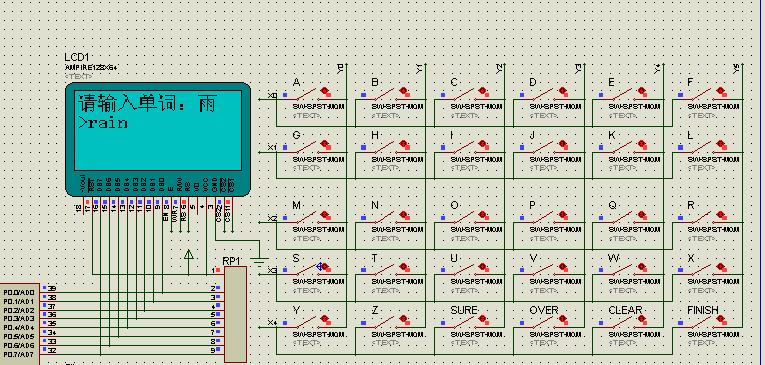Select the RP1 resistor pack component
This screenshot has width=765, height=365.
[x=236, y=314]
